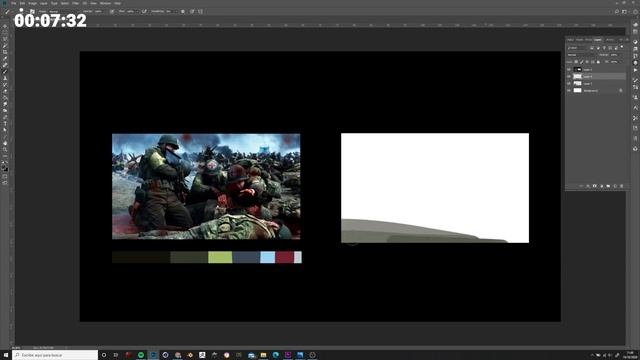Open Task View on the taskbar
The height and width of the screenshot is (360, 640).
116,355
